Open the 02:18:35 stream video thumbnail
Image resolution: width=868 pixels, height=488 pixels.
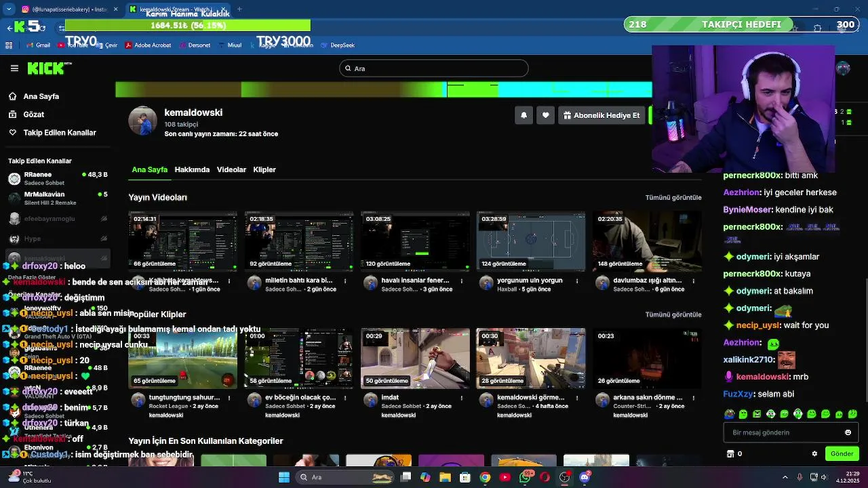(299, 241)
